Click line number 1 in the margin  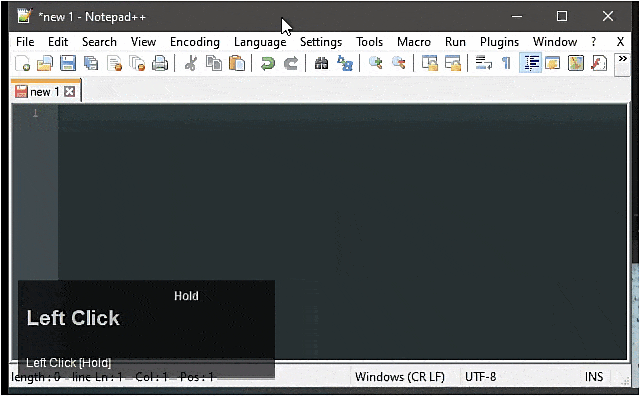point(36,113)
